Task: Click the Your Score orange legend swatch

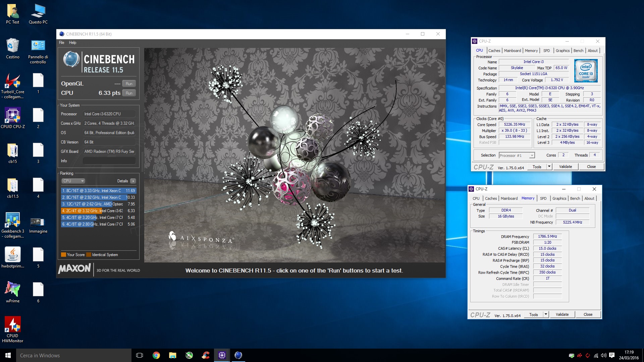Action: (63, 255)
